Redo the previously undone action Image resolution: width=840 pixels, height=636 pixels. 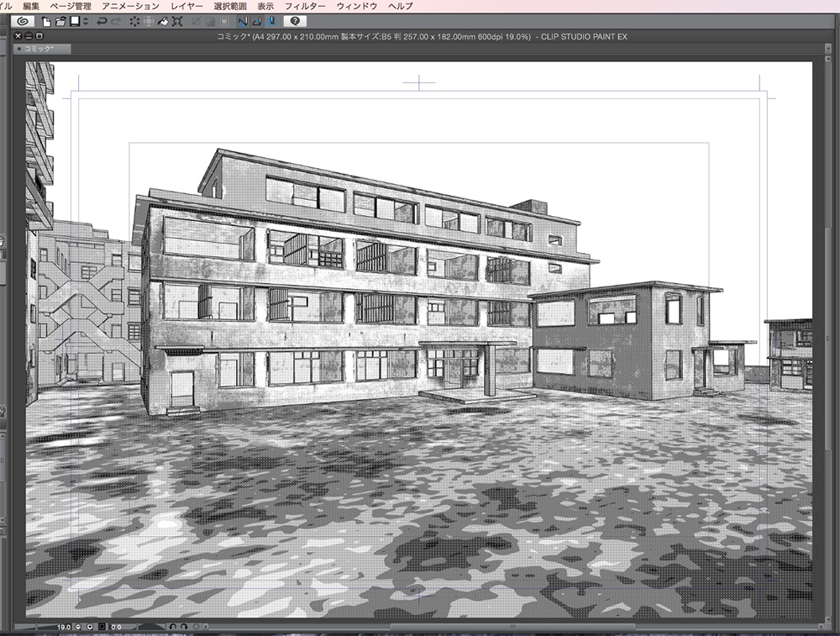[x=116, y=22]
